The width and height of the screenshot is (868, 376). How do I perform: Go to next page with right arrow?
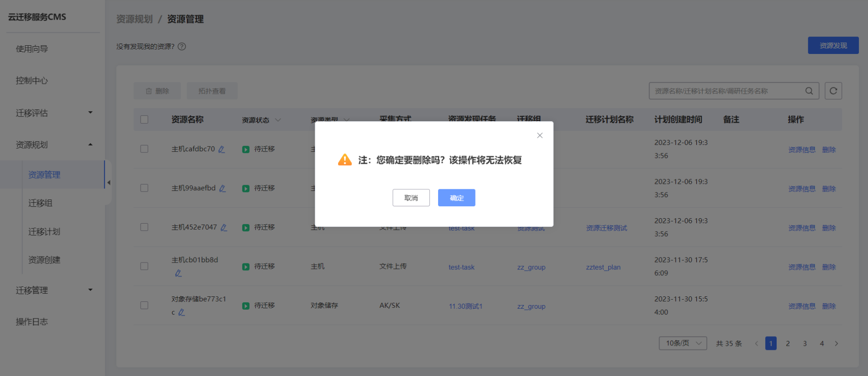point(836,344)
